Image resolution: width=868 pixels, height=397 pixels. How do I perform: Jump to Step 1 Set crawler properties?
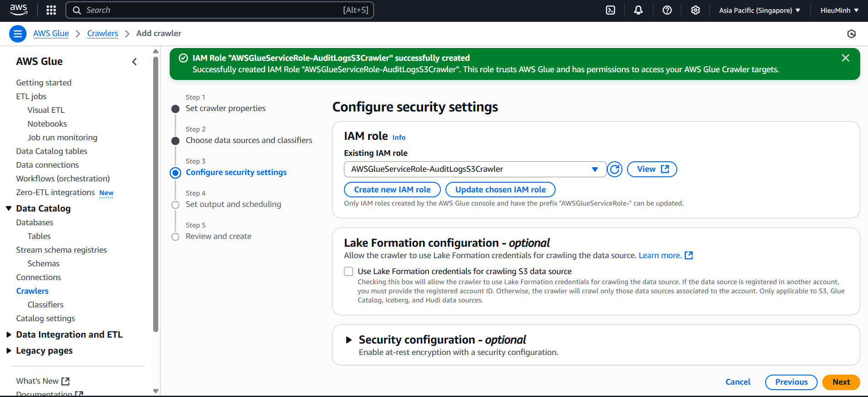[225, 108]
